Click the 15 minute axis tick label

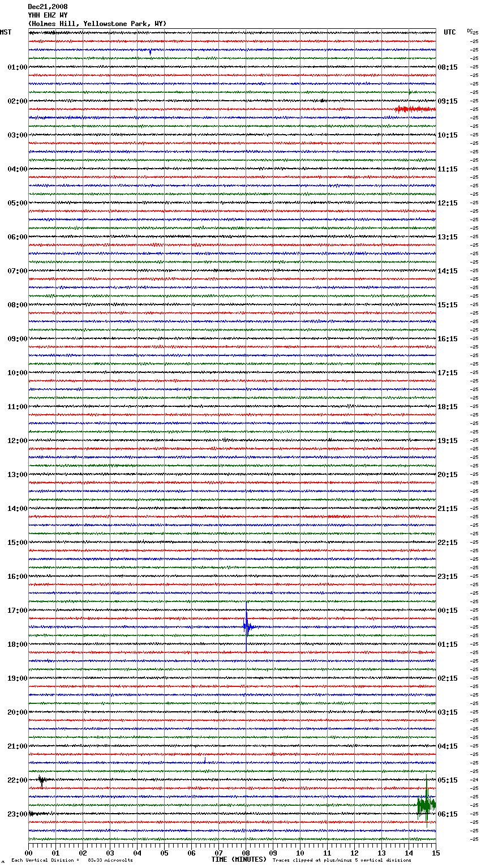(436, 853)
